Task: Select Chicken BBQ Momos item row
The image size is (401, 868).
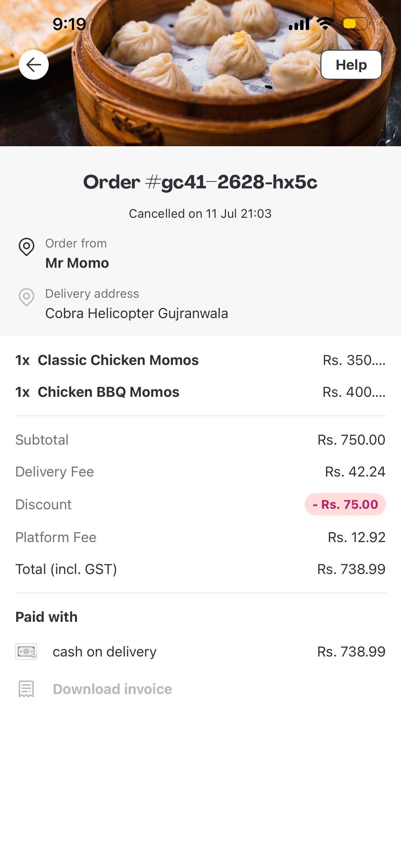Action: point(200,392)
